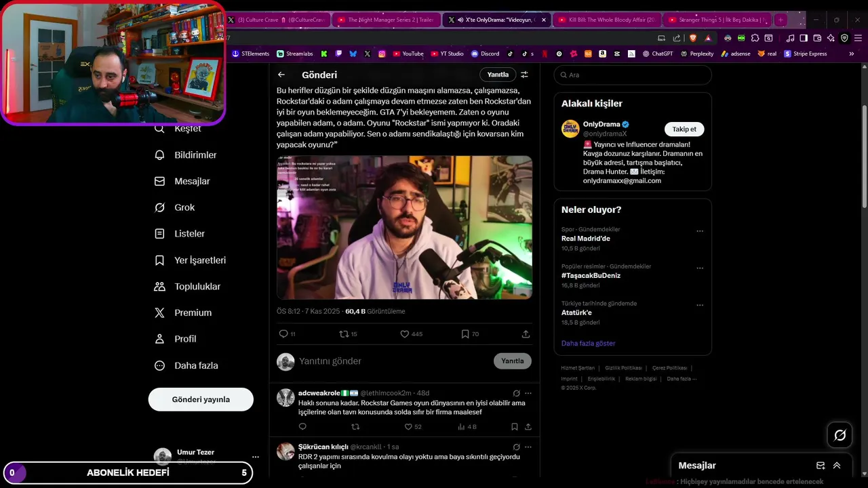Open OnlyDrama profile name in Alakalı kişiler
Screen dimensions: 868x488
(x=601, y=124)
